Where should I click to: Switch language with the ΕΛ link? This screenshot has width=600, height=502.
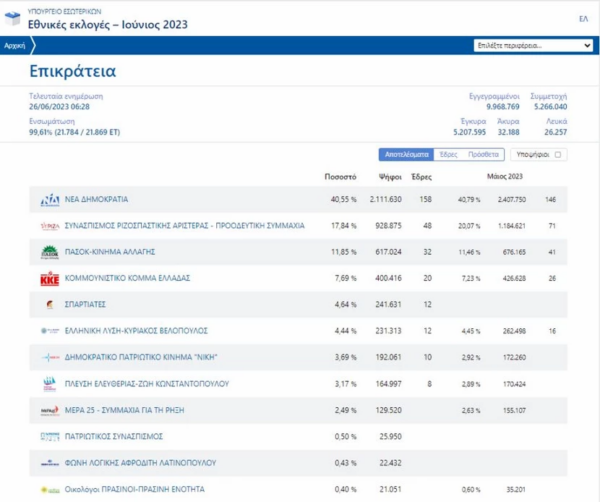583,18
